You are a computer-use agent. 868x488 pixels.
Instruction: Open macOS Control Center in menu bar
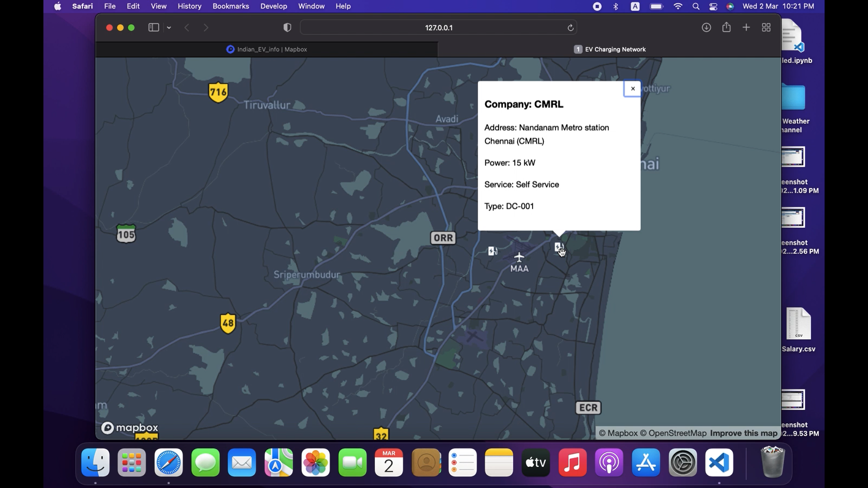pos(713,6)
